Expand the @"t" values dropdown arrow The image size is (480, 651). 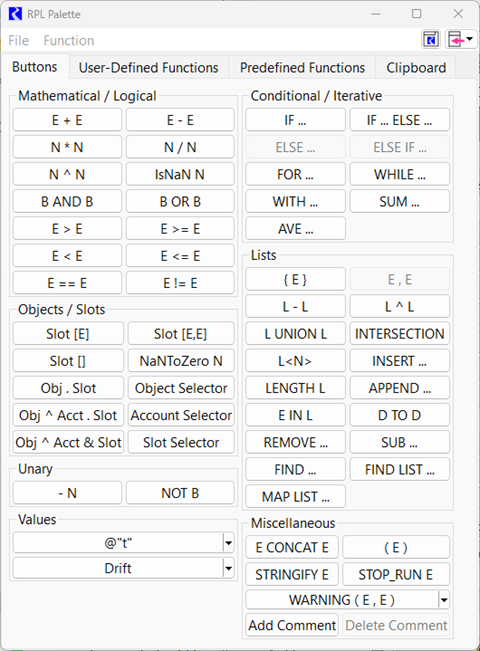(228, 543)
